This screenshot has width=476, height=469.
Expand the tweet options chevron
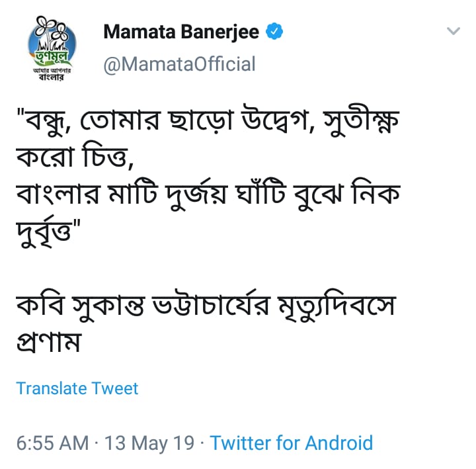tap(454, 31)
